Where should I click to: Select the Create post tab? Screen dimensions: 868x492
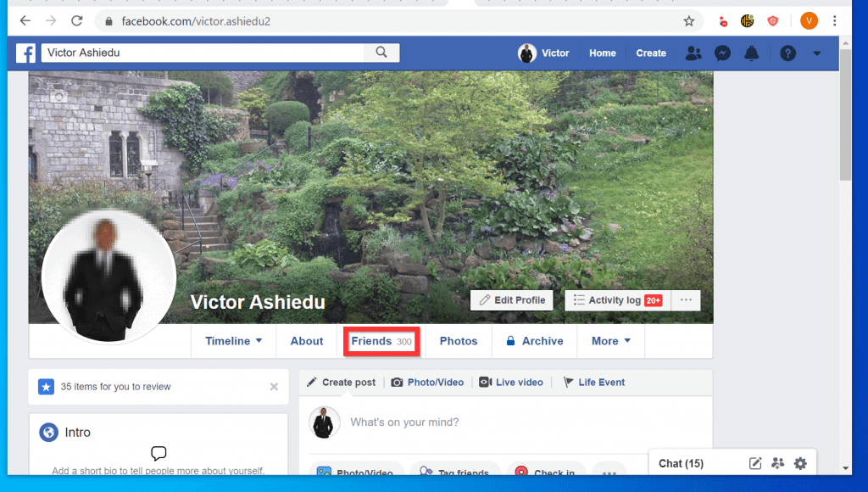coord(342,383)
